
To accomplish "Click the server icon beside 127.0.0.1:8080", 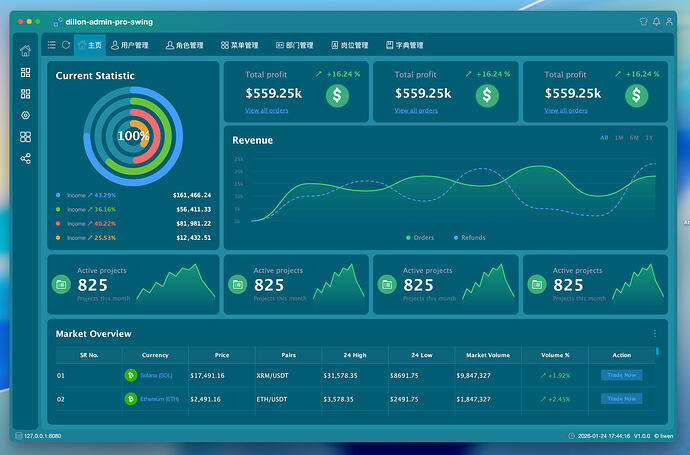I will (x=18, y=436).
